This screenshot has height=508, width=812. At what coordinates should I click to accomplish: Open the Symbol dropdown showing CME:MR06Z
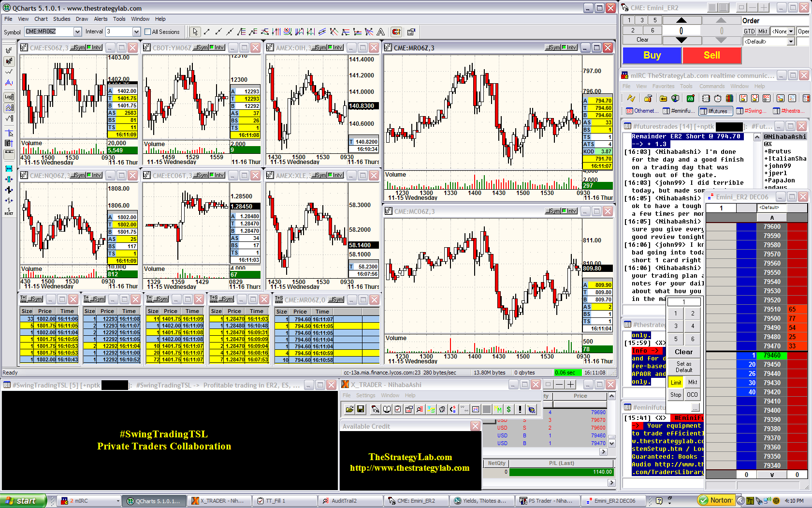[77, 32]
